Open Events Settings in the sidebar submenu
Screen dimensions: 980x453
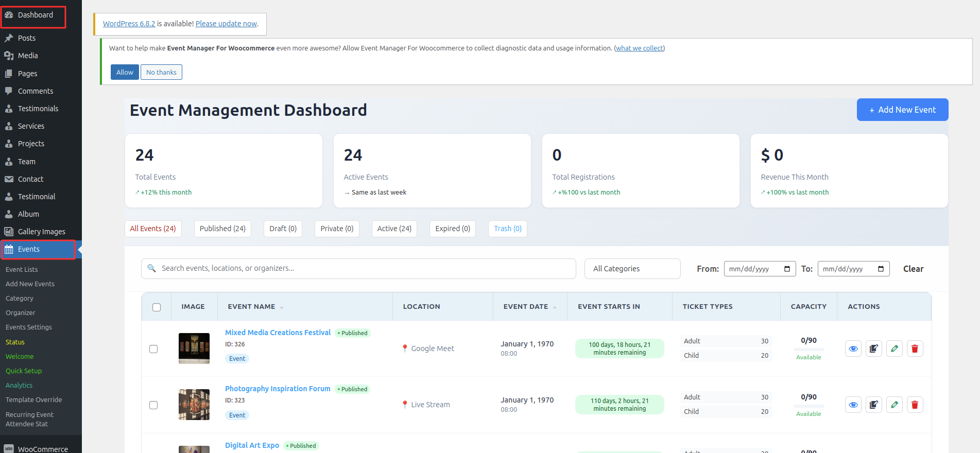(x=29, y=327)
